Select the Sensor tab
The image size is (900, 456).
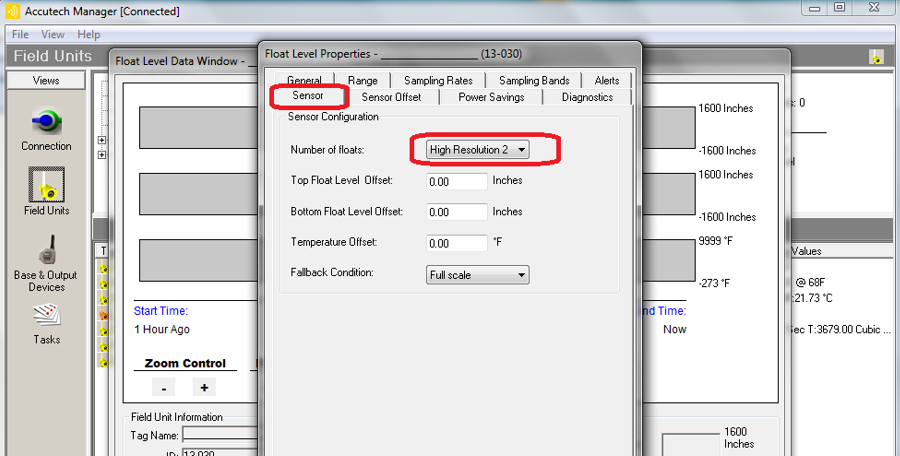click(308, 96)
